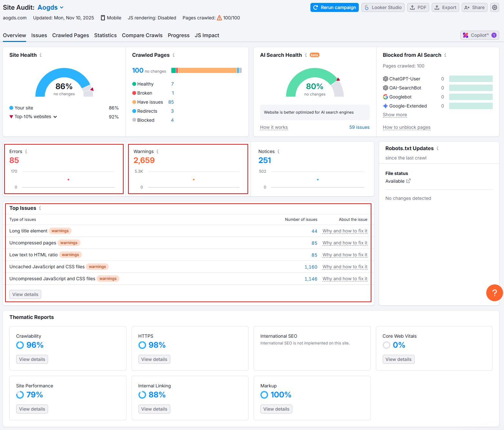Viewport: 504px width, 430px height.
Task: Click the Blocked from AI Search info icon
Action: (445, 55)
